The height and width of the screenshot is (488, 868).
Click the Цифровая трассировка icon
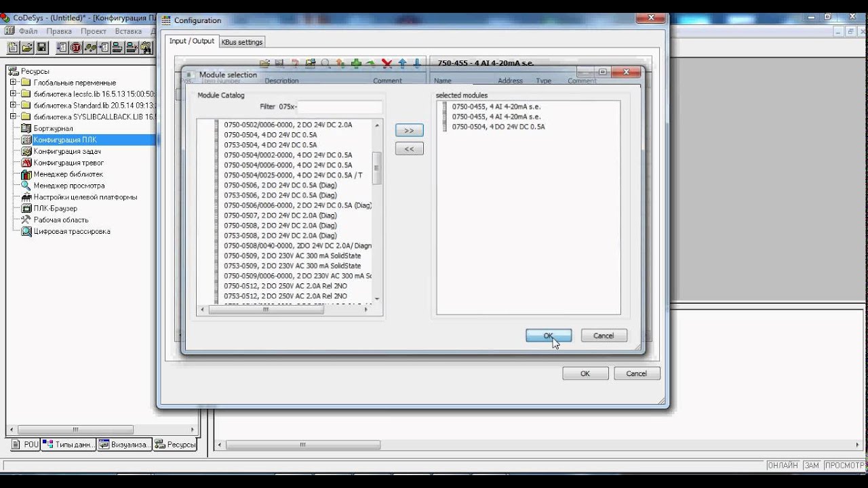click(x=26, y=231)
